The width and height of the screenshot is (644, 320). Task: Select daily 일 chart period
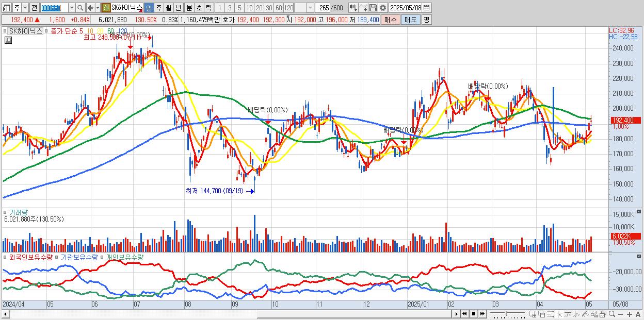pyautogui.click(x=149, y=8)
